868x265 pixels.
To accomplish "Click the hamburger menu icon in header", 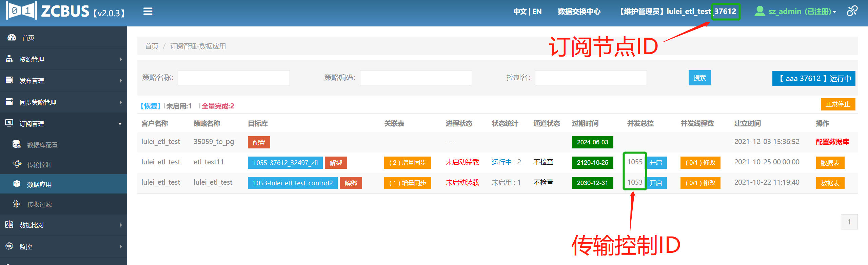I will click(148, 12).
